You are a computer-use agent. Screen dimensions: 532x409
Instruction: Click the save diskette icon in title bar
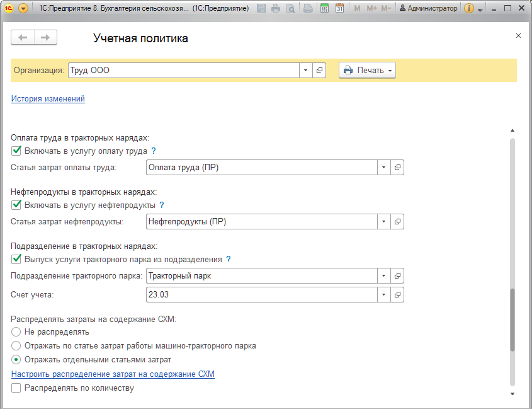click(261, 8)
